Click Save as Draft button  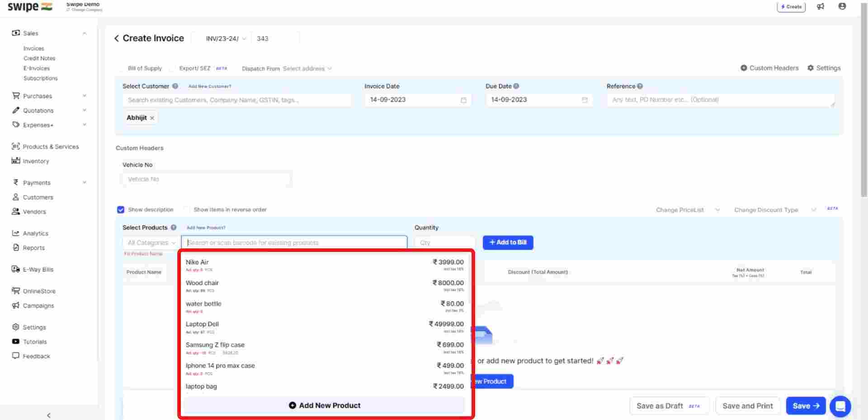click(669, 406)
